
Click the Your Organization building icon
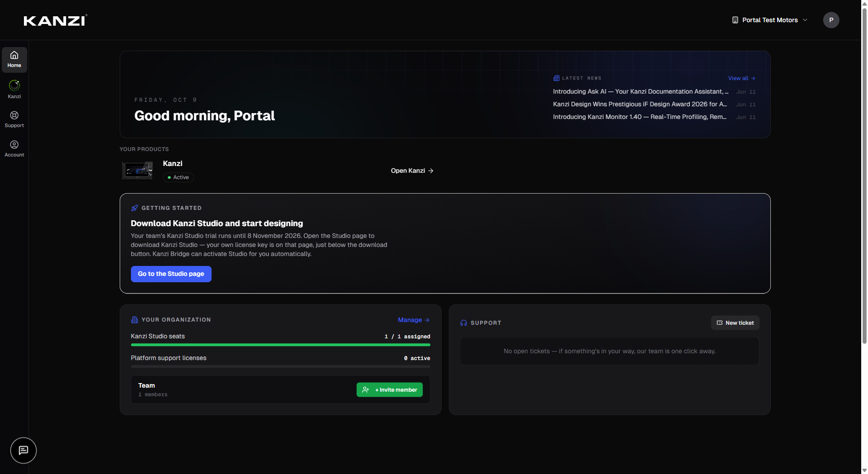(134, 320)
